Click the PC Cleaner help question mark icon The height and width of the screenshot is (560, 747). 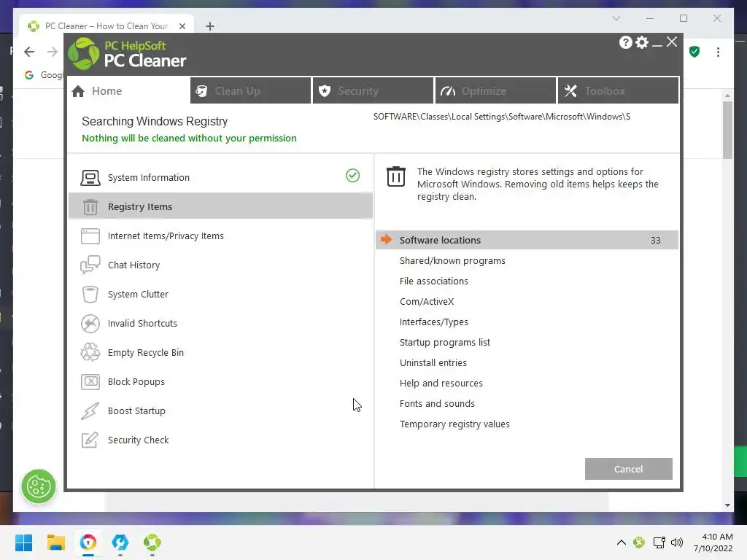coord(625,42)
